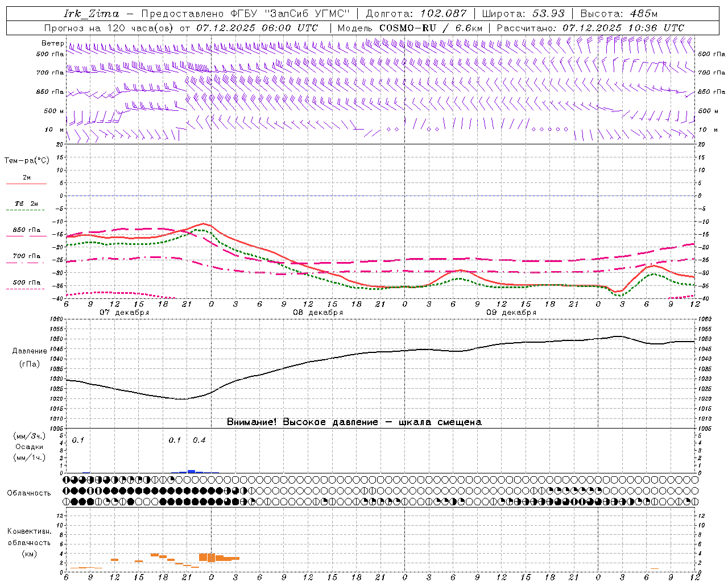Click the 700 гПа dash-dot legend line sample
This screenshot has height=582, width=728.
(26, 263)
